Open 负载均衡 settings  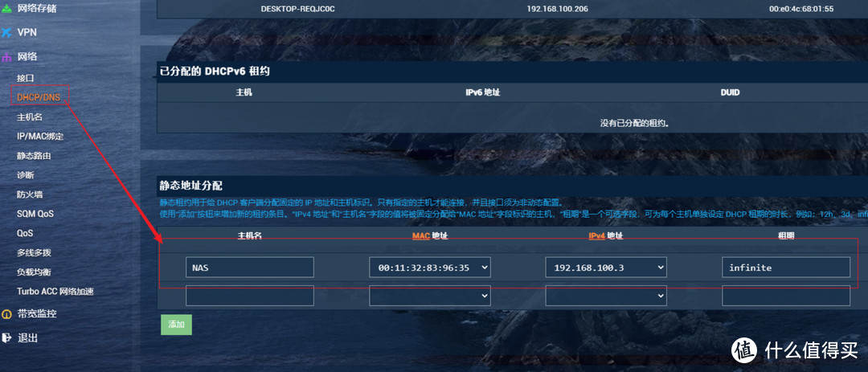[34, 272]
